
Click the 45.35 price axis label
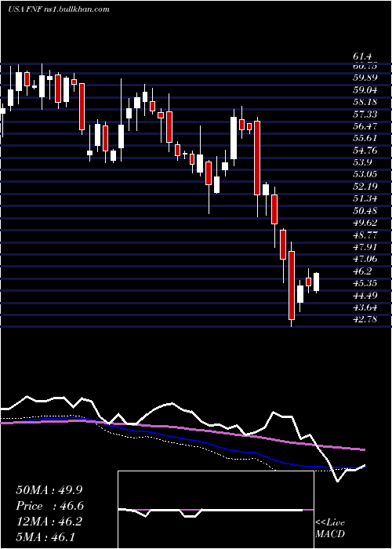[x=365, y=283]
